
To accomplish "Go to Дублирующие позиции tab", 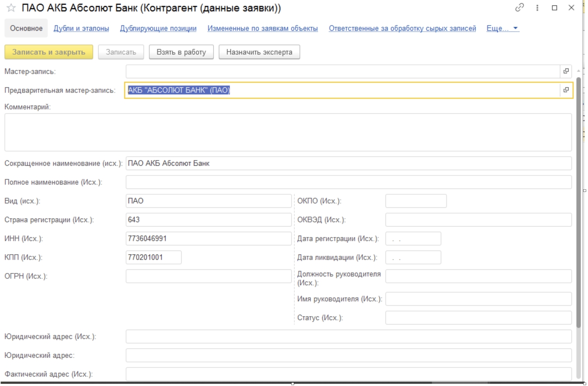I will tap(158, 28).
